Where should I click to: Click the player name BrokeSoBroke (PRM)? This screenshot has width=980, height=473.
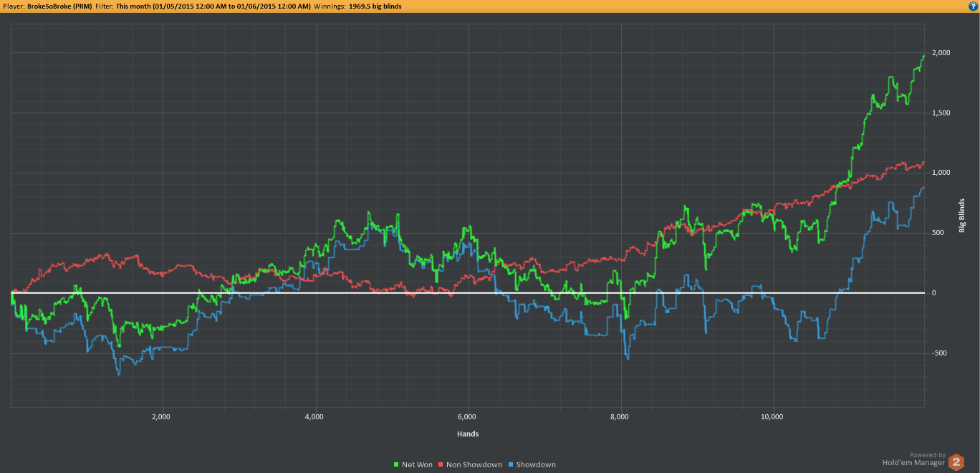pyautogui.click(x=59, y=6)
